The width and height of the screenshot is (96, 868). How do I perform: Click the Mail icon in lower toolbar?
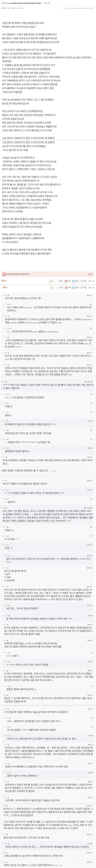click(84, 287)
